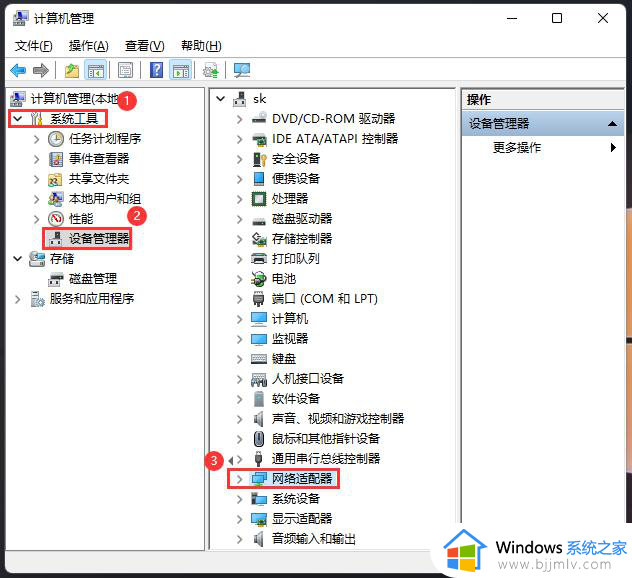This screenshot has width=632, height=578.
Task: Click the 通用串行总线控制器 USB icon
Action: click(x=259, y=459)
